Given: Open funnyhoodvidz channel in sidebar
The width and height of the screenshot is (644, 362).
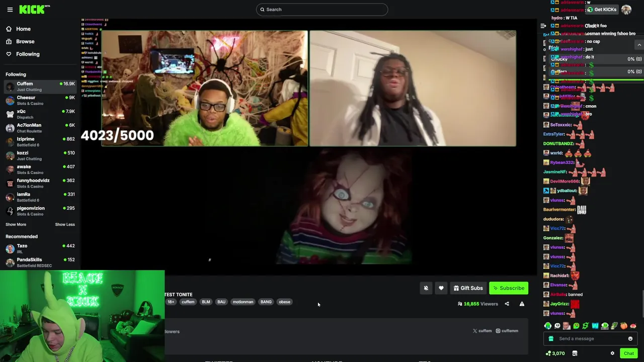Looking at the screenshot, I should tap(39, 184).
